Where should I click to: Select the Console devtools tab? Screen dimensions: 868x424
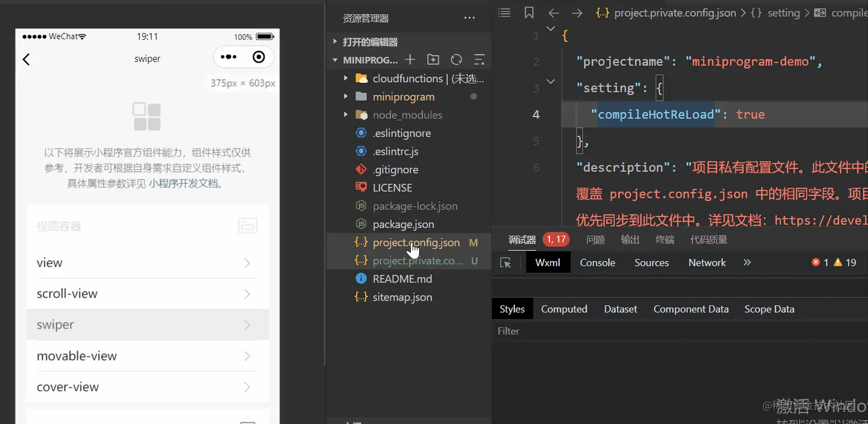[x=598, y=263]
